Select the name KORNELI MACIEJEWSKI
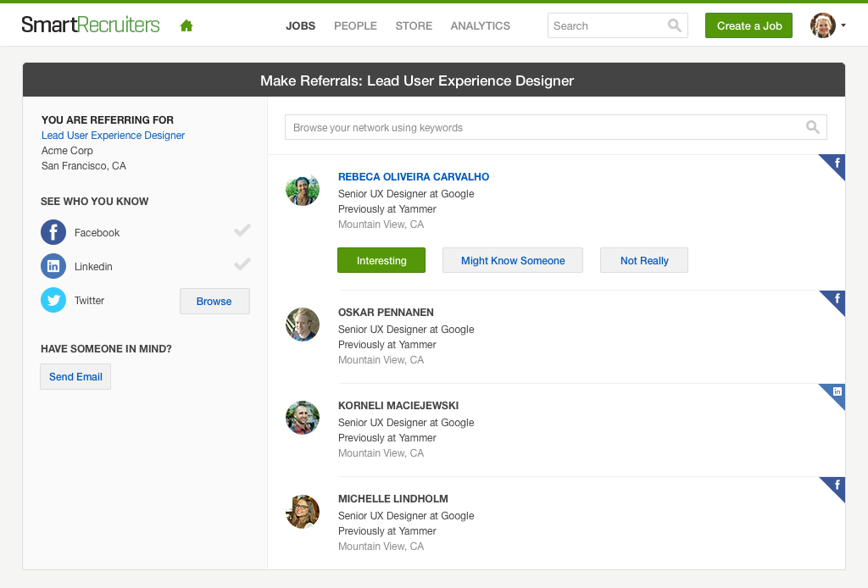The height and width of the screenshot is (588, 868). (398, 406)
